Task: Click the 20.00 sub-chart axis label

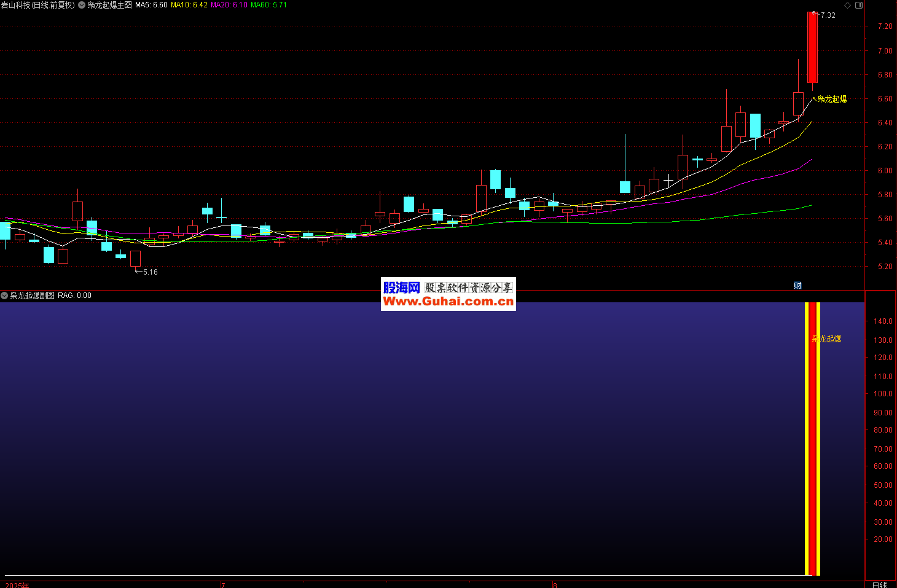Action: [x=883, y=539]
